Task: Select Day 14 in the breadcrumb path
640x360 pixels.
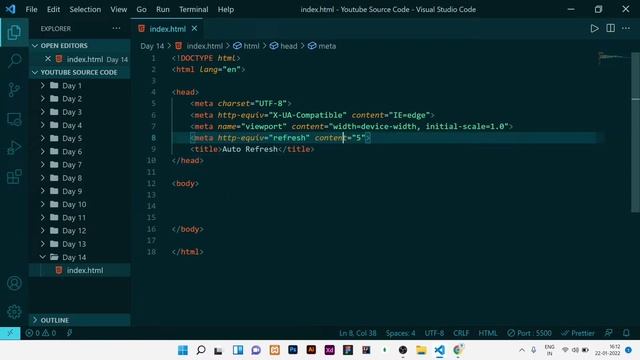Action: click(152, 46)
